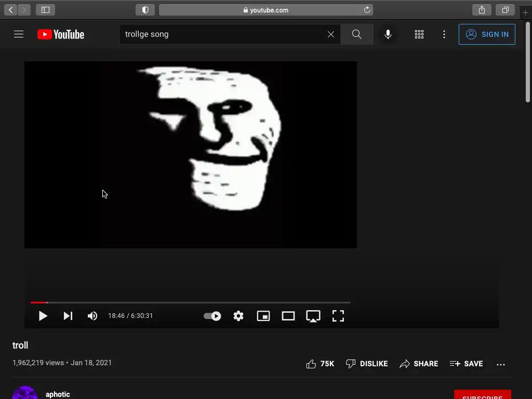This screenshot has height=399, width=532.
Task: Select the 18:46 / 6:30:31 time display
Action: click(130, 316)
